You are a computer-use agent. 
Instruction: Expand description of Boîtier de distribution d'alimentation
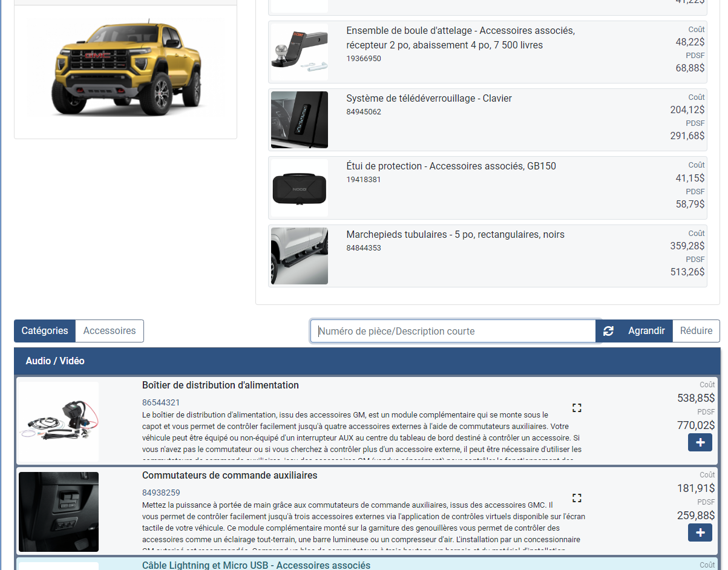point(577,408)
